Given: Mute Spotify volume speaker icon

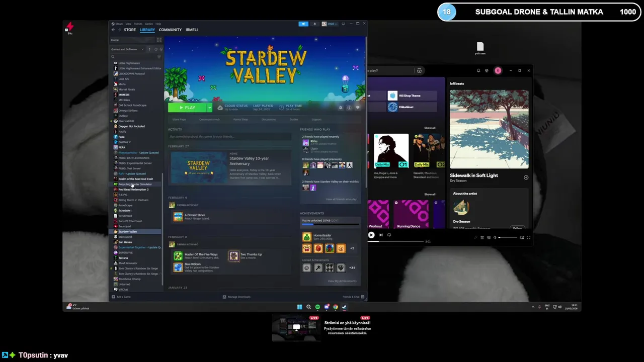Looking at the screenshot, I should [x=495, y=237].
